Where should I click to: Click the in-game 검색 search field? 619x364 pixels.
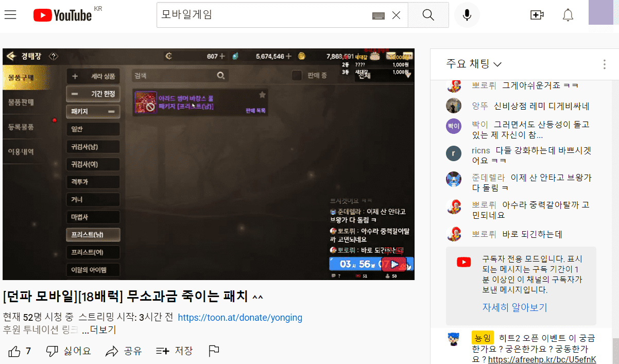point(180,76)
